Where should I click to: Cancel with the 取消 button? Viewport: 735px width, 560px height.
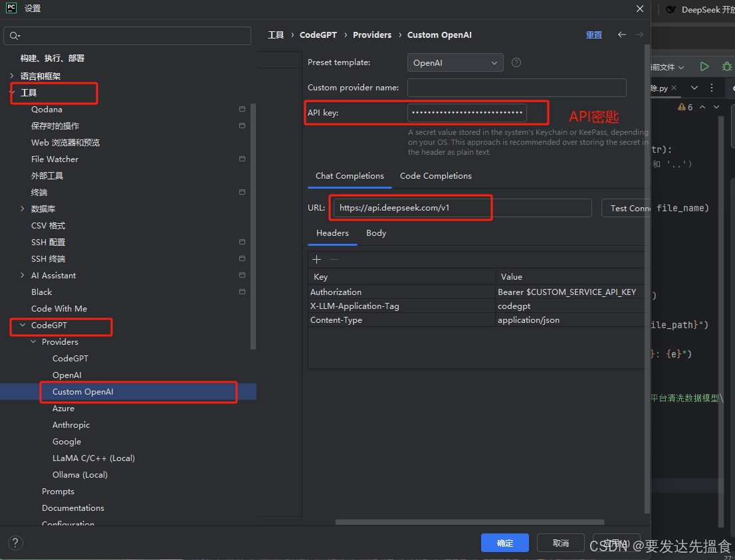[561, 543]
